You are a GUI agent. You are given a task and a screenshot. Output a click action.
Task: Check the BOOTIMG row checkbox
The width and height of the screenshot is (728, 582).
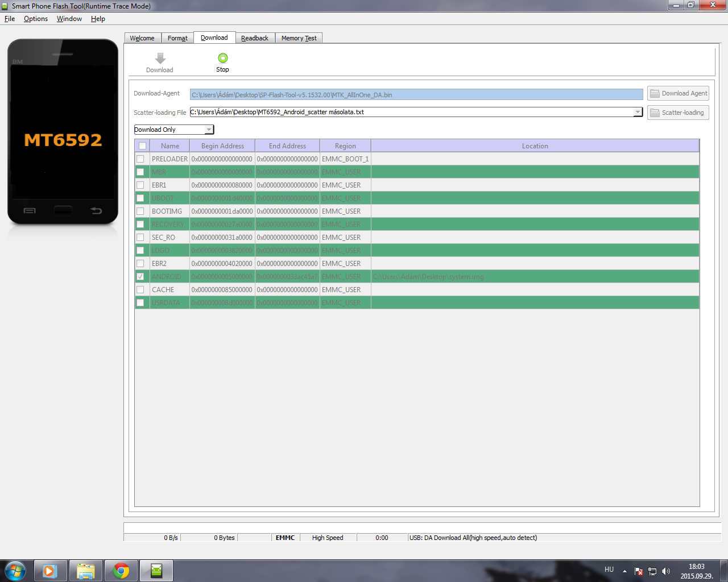point(140,211)
